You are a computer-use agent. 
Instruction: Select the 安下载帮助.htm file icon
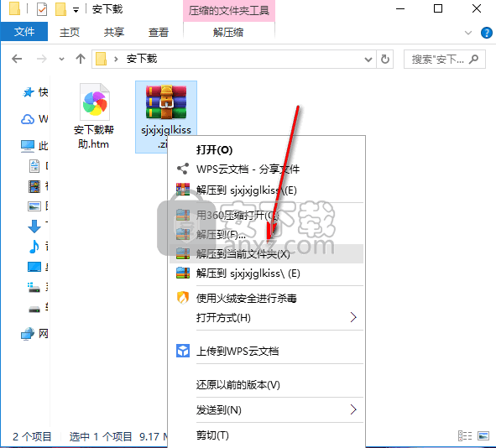[x=95, y=102]
